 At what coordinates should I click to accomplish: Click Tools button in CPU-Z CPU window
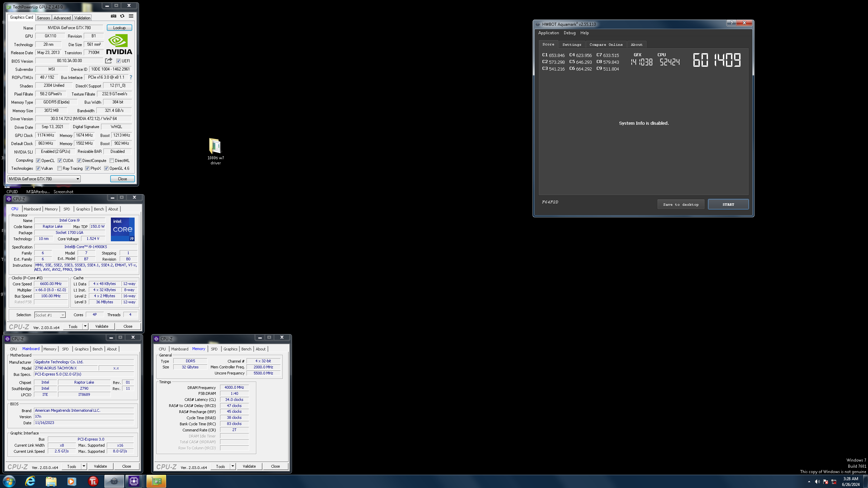tap(73, 326)
